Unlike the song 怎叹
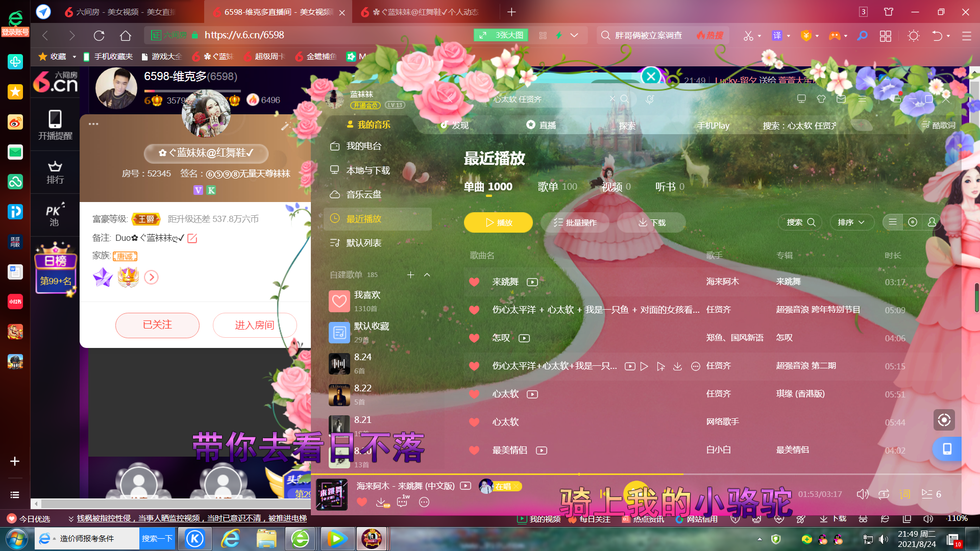 pyautogui.click(x=474, y=338)
